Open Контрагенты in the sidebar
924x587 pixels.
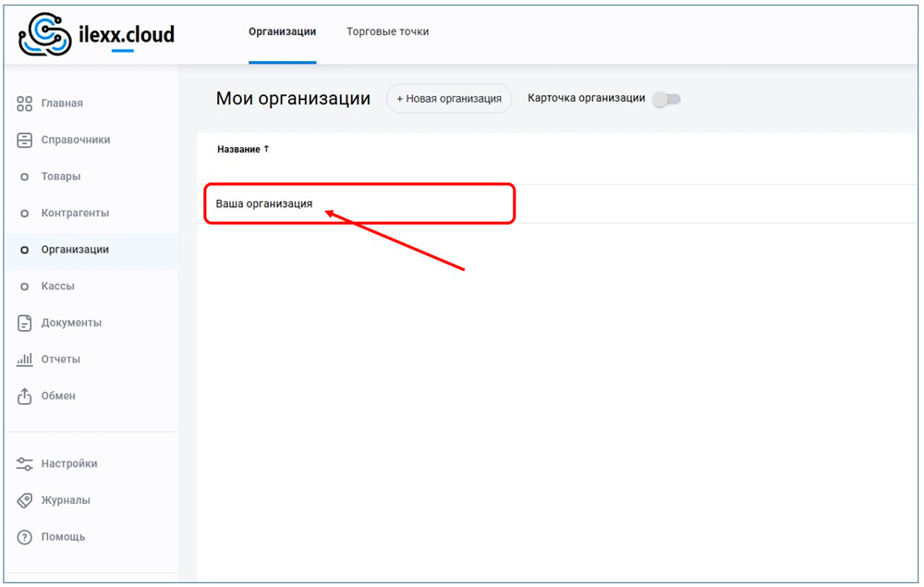coord(75,214)
